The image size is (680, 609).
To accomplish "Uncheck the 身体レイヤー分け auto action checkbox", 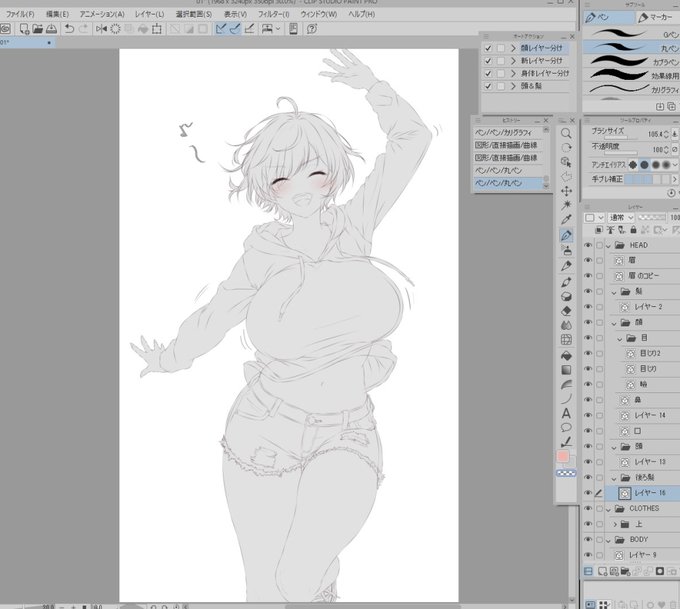I will click(488, 73).
